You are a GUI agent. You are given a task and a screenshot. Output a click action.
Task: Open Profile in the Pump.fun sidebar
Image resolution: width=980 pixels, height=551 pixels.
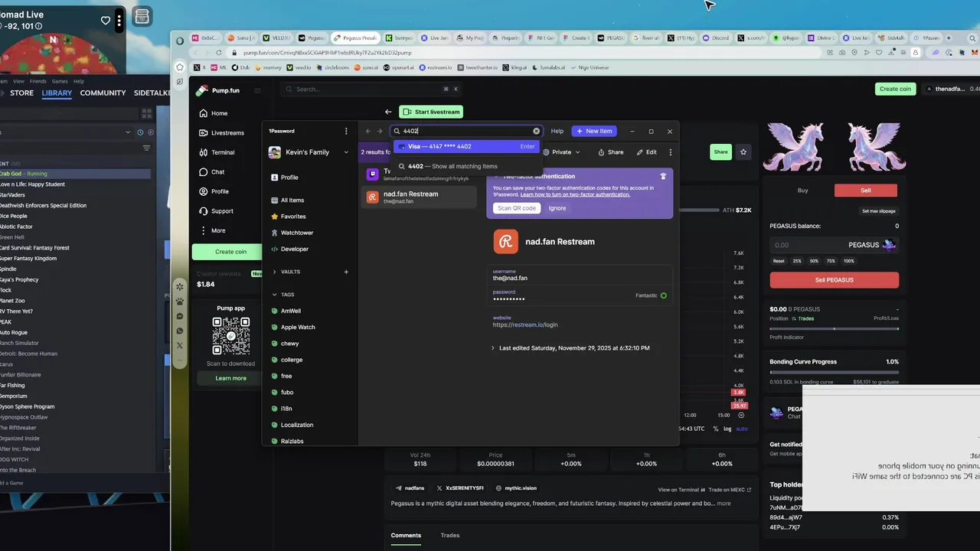point(214,191)
